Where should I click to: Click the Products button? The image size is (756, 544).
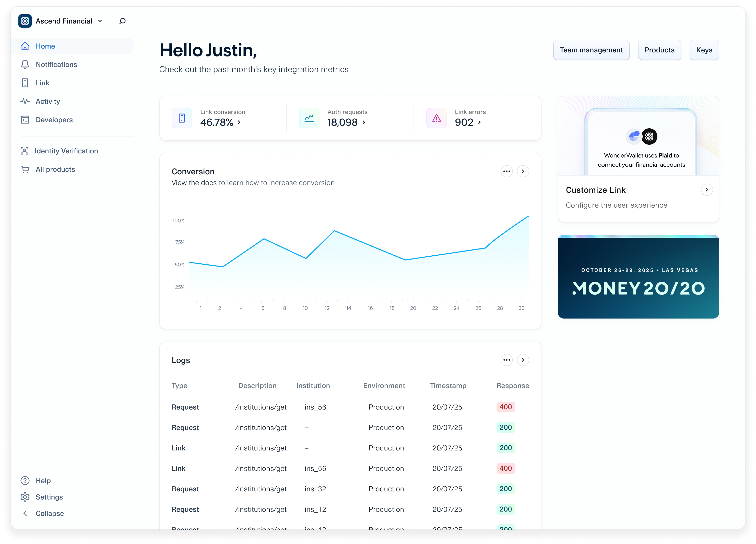[x=659, y=50]
